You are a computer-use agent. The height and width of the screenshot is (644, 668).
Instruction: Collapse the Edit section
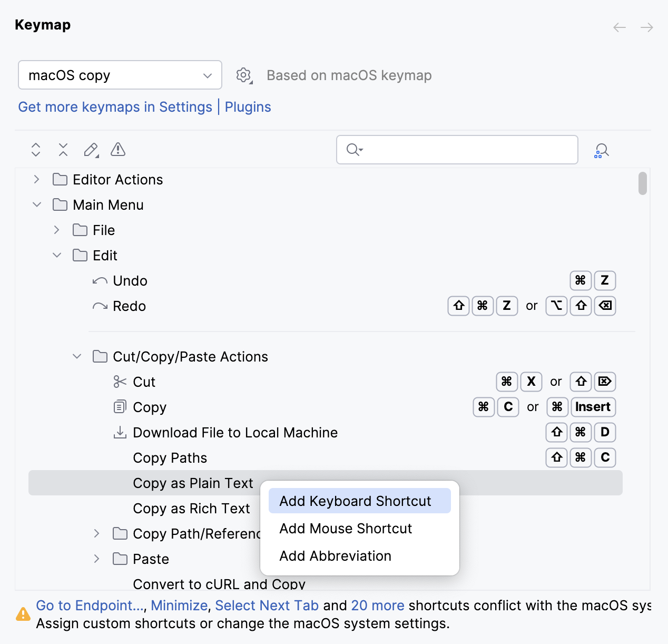pyautogui.click(x=57, y=255)
